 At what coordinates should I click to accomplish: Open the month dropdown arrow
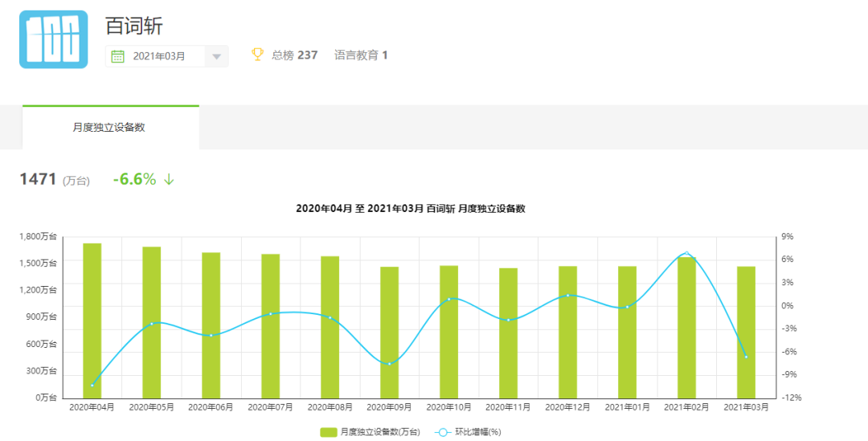(217, 56)
